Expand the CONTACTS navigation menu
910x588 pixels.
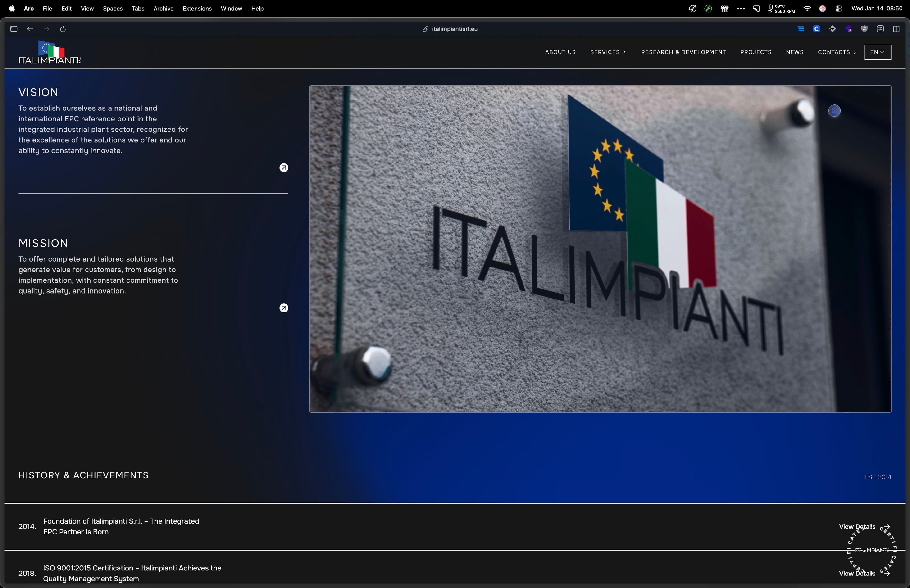tap(836, 52)
